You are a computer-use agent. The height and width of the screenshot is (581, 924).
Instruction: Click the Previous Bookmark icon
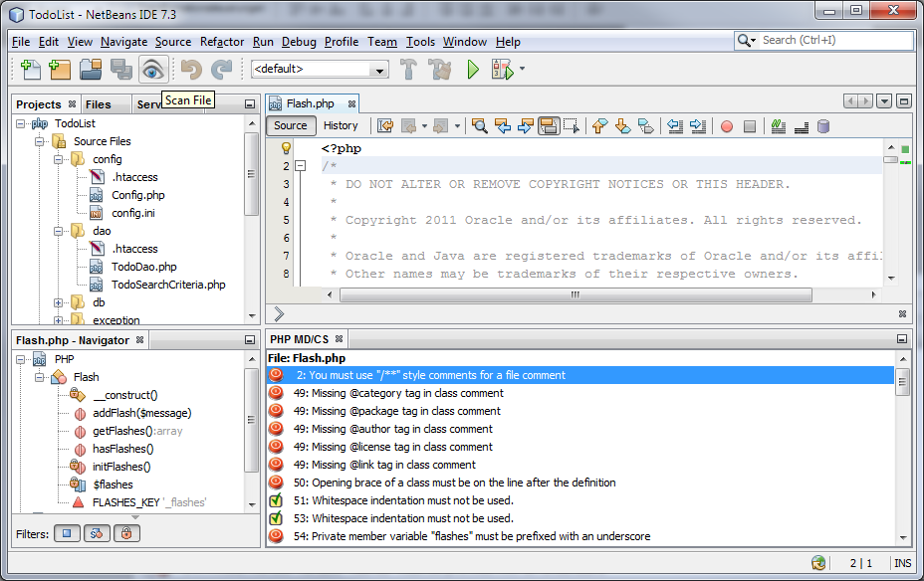(599, 126)
